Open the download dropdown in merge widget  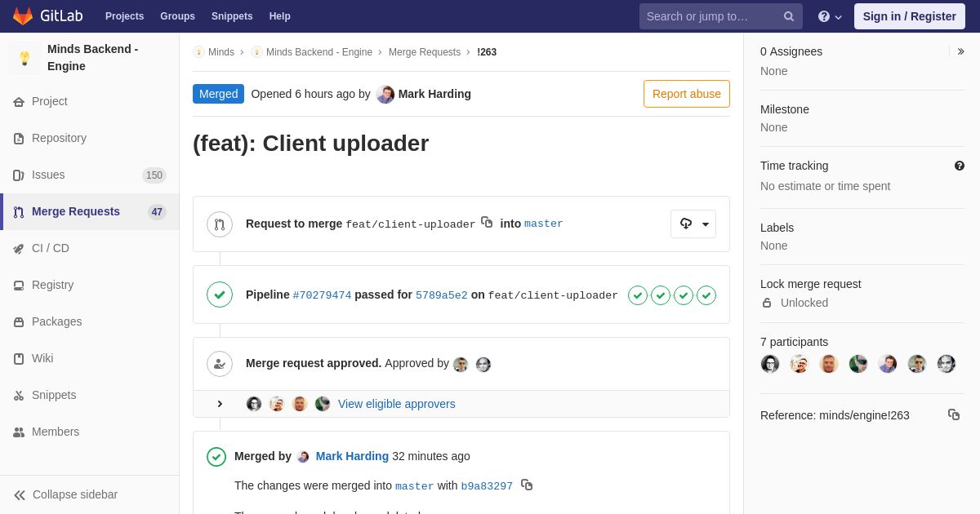click(693, 224)
